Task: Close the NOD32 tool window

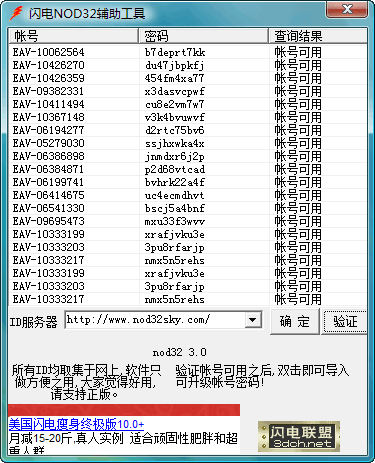Action: (x=347, y=9)
